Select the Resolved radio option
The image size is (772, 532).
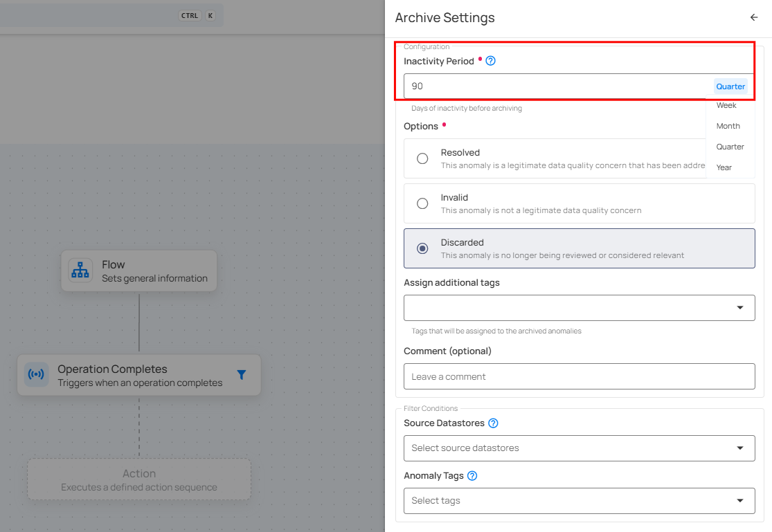tap(422, 158)
